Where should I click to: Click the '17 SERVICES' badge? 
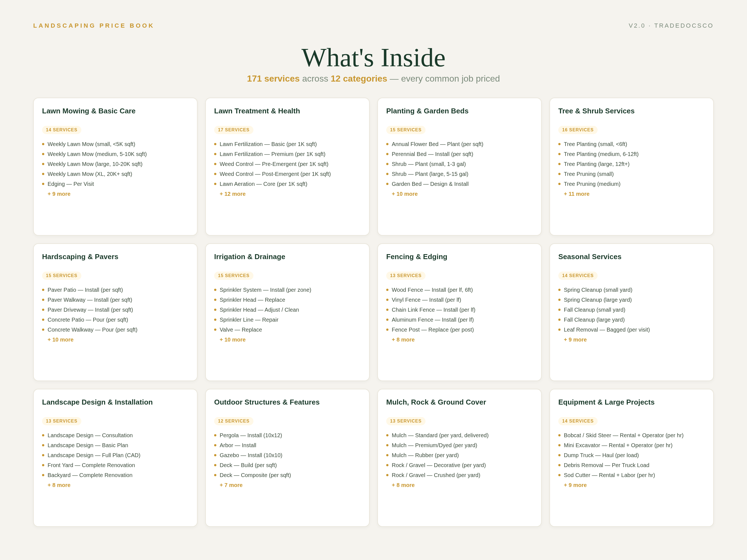point(234,130)
